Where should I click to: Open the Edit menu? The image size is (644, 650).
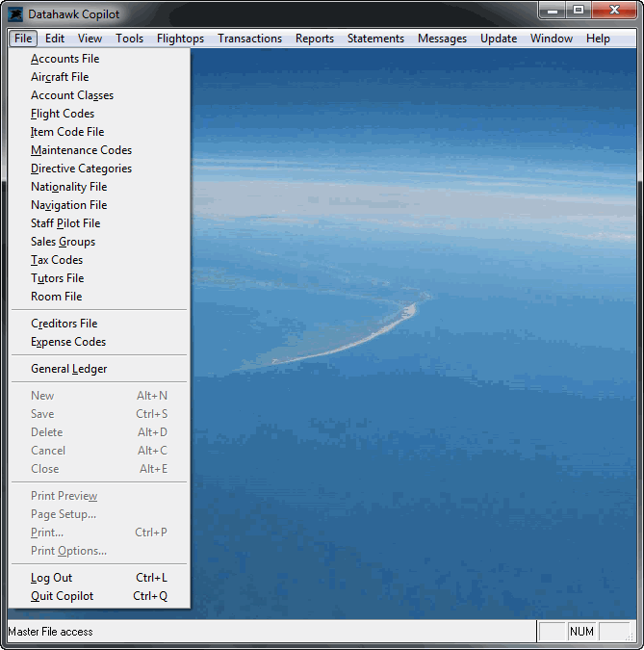(x=55, y=39)
